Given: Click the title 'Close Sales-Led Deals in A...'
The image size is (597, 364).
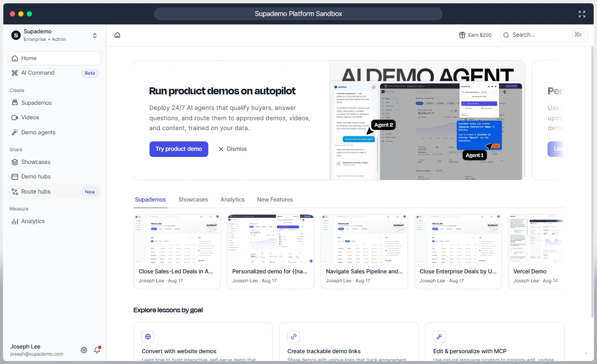Looking at the screenshot, I should [176, 271].
